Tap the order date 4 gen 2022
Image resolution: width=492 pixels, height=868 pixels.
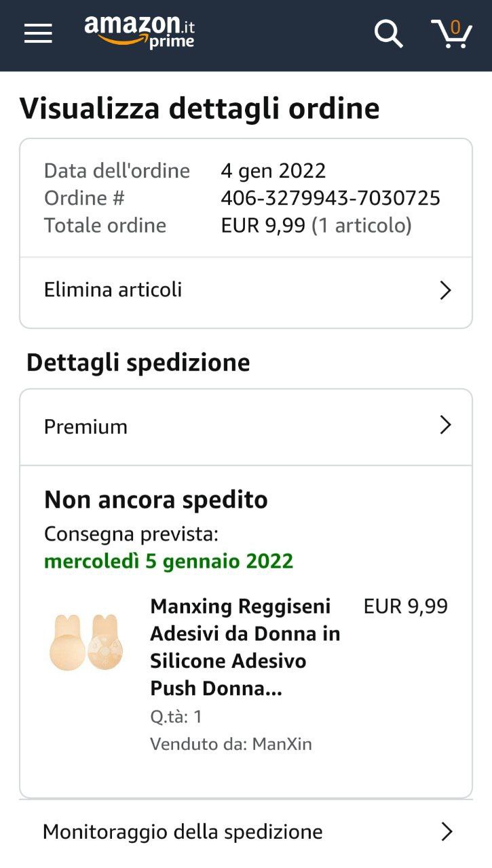point(273,170)
